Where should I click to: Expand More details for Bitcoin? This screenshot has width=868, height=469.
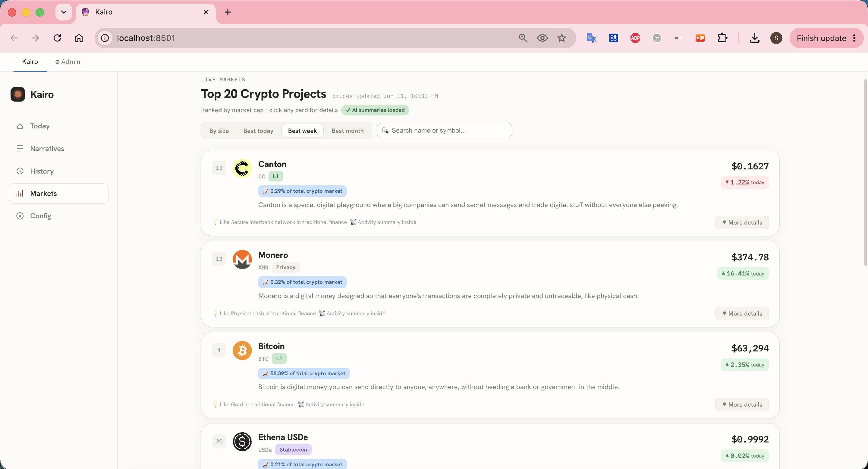coord(742,404)
